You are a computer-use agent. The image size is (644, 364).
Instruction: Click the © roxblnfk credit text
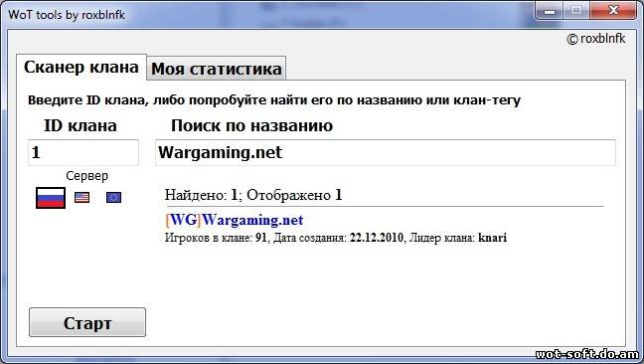pyautogui.click(x=596, y=39)
